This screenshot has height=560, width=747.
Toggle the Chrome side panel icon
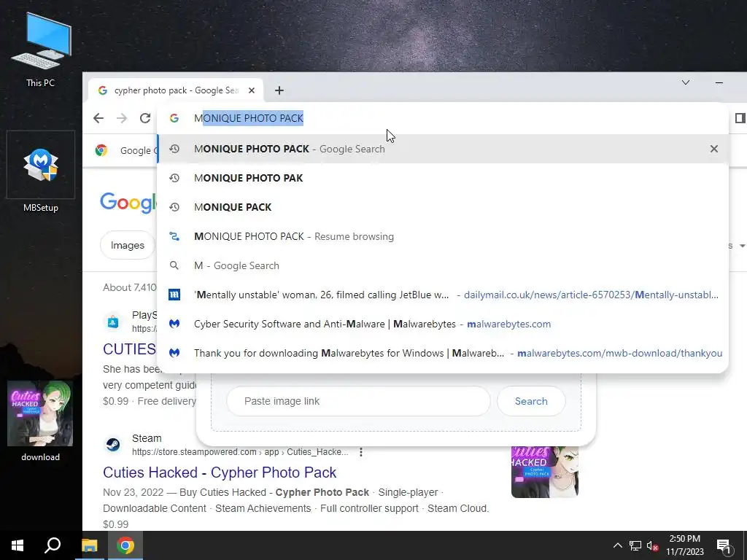pos(740,118)
